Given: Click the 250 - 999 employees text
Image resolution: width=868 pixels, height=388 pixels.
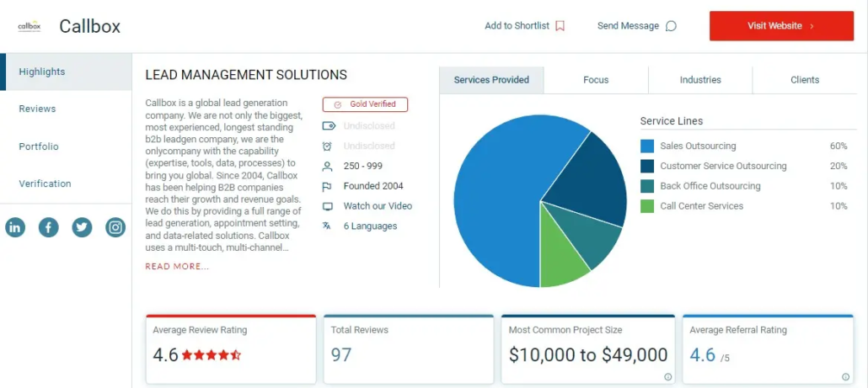Looking at the screenshot, I should pyautogui.click(x=362, y=166).
